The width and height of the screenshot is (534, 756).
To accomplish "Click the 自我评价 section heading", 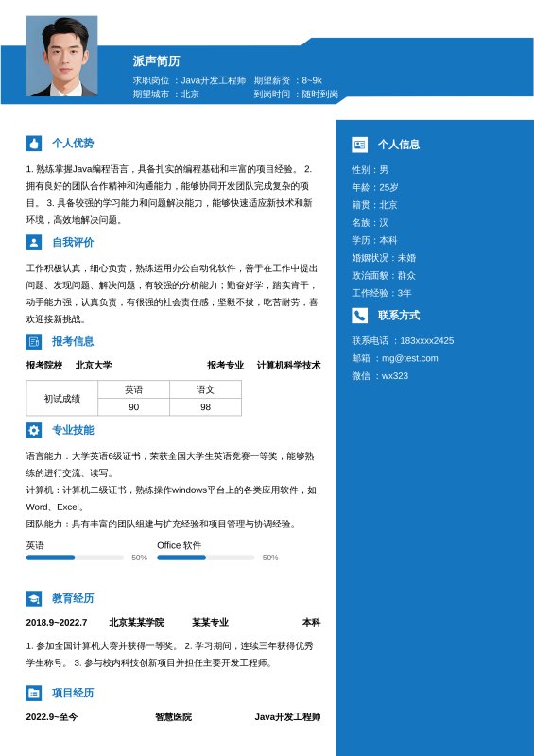I will click(x=73, y=243).
